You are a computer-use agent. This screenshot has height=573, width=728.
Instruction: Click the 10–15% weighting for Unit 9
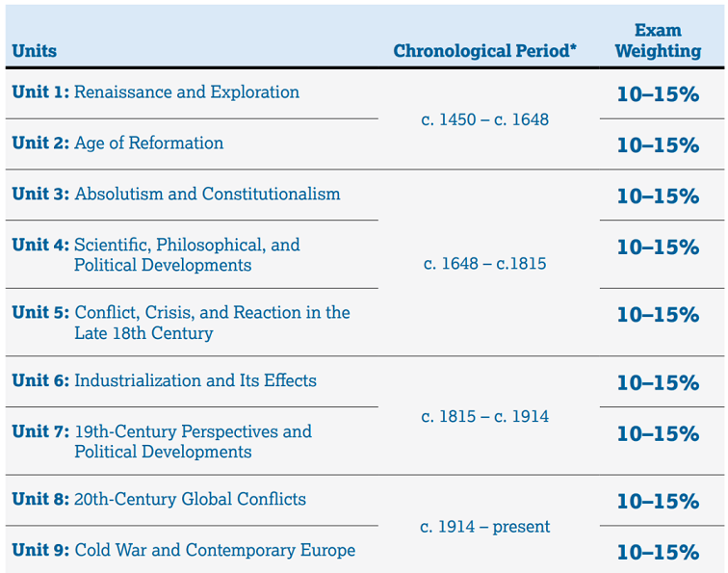[x=658, y=552]
